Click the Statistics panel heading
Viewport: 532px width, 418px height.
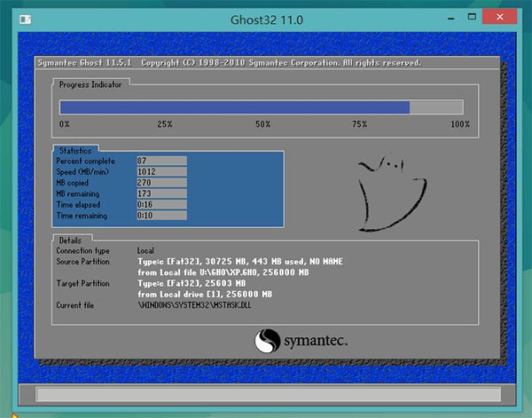click(x=75, y=151)
